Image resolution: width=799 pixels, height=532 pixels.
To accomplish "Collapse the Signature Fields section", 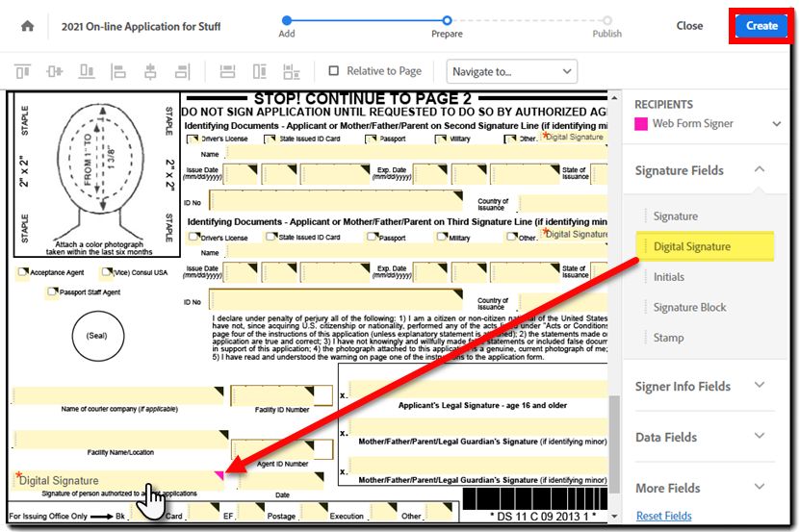I will [759, 169].
